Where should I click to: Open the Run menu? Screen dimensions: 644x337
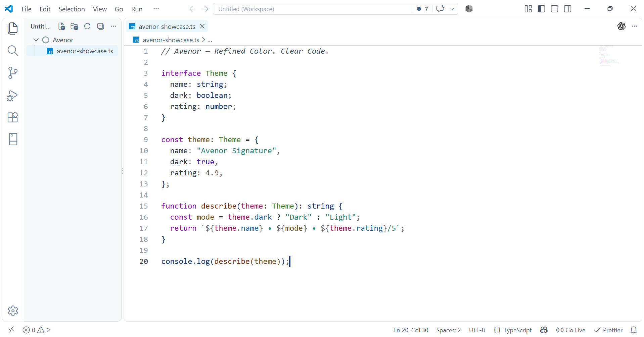pyautogui.click(x=137, y=9)
